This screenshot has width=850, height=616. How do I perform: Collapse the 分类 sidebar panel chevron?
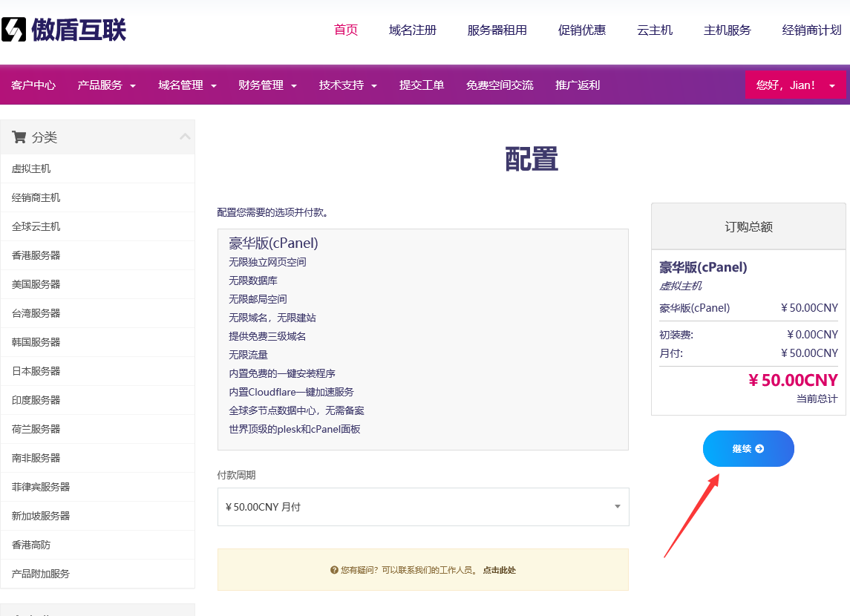click(185, 137)
